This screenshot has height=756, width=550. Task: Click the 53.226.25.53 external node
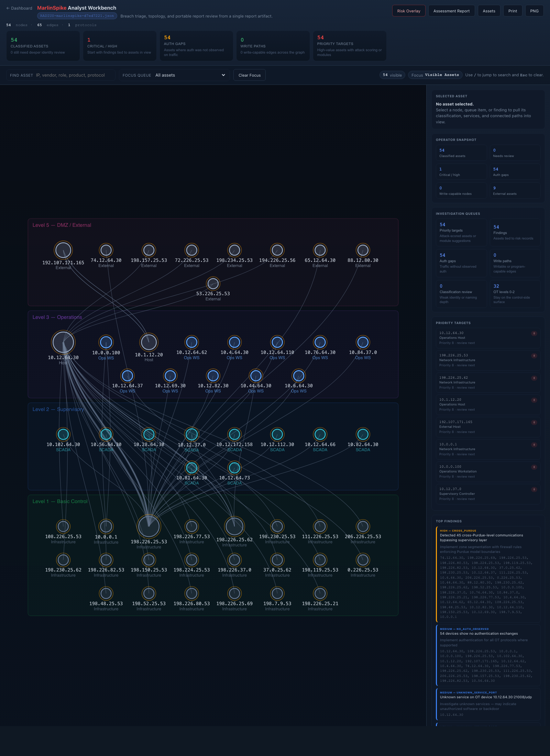pos(213,284)
